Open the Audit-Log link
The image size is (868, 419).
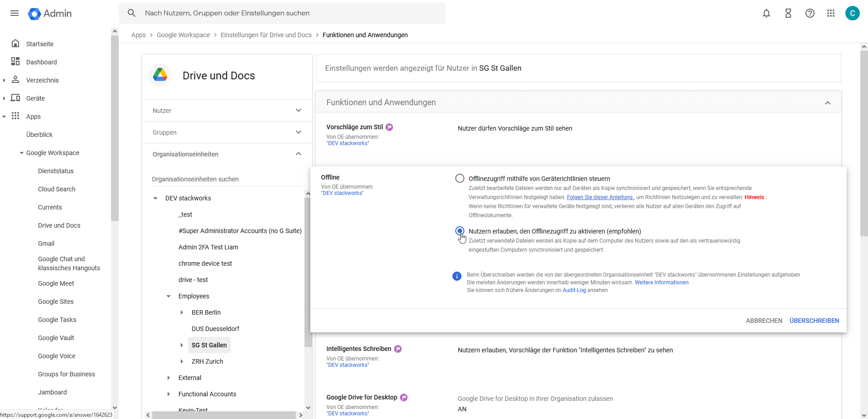point(574,290)
